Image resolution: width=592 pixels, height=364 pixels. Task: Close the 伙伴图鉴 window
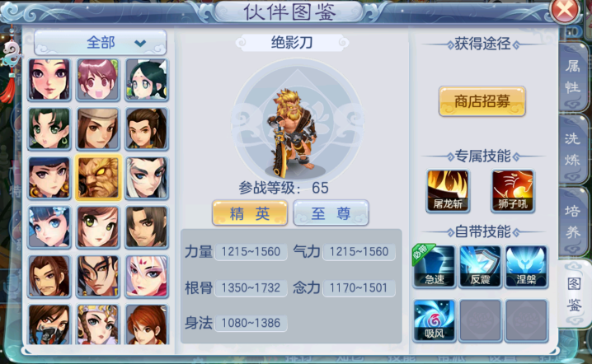(565, 10)
